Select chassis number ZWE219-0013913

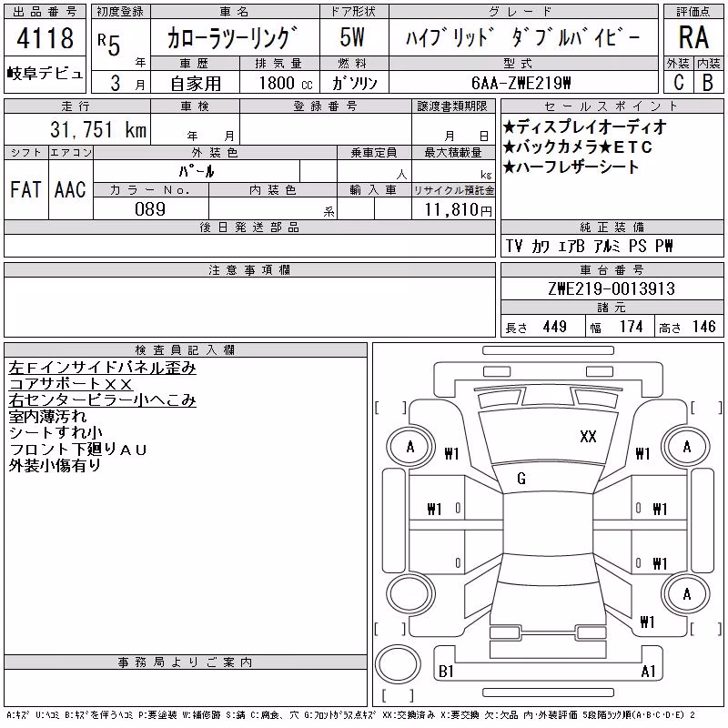[612, 288]
